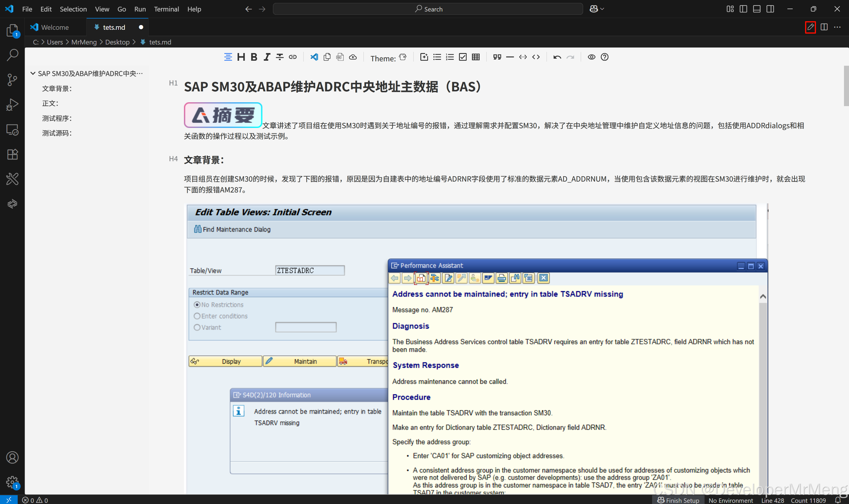Viewport: 849px width, 504px height.
Task: Click the undo arrow in editor toolbar
Action: [557, 57]
